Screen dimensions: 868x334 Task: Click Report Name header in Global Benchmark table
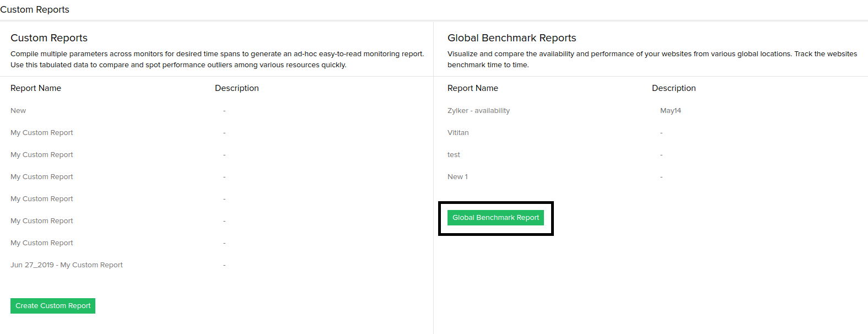click(x=473, y=88)
